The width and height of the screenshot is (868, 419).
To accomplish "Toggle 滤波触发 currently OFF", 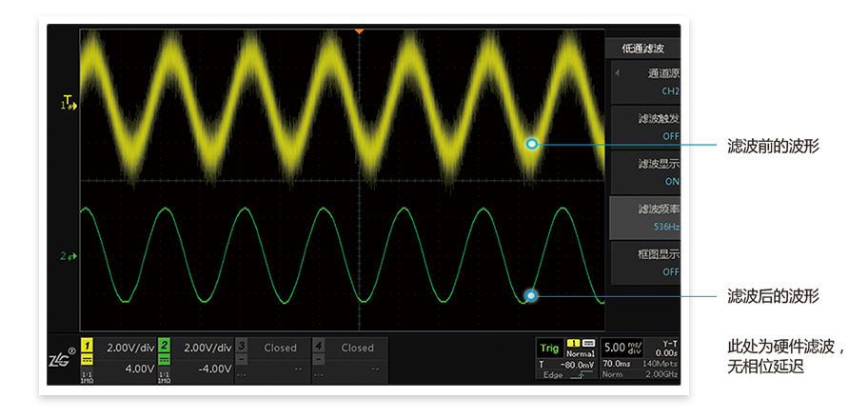I will click(x=645, y=128).
